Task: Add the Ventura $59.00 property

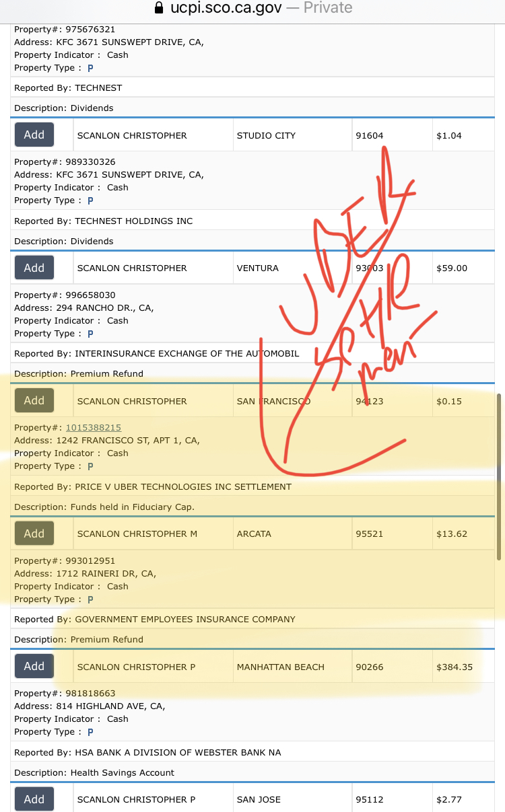Action: pyautogui.click(x=34, y=268)
